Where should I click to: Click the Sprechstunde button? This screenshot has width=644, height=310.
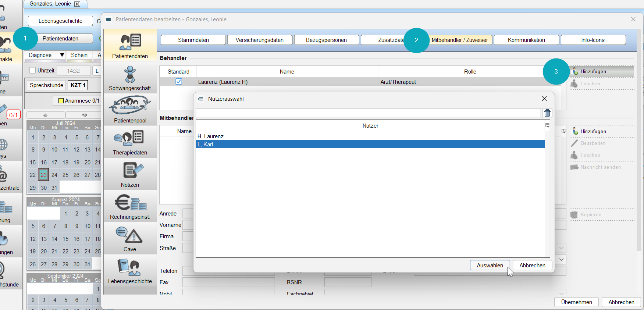click(46, 85)
